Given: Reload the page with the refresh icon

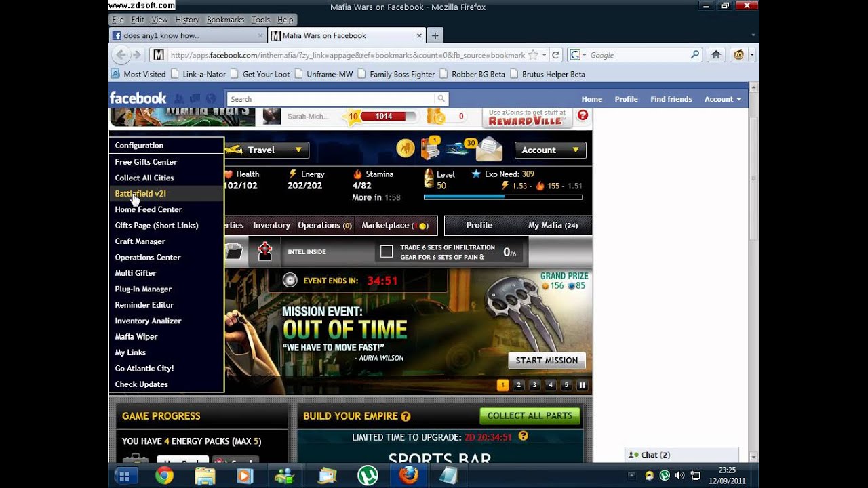Looking at the screenshot, I should [x=555, y=55].
